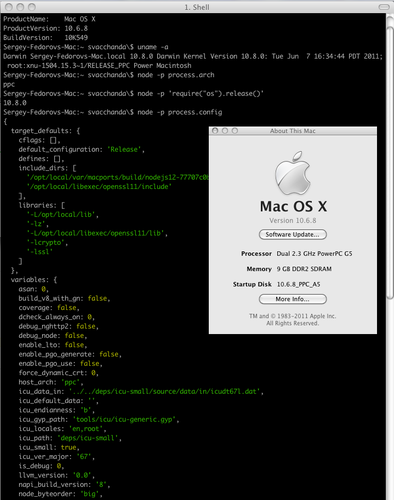Click the 'node -p process.config' command line
The image size is (394, 500).
[113, 112]
